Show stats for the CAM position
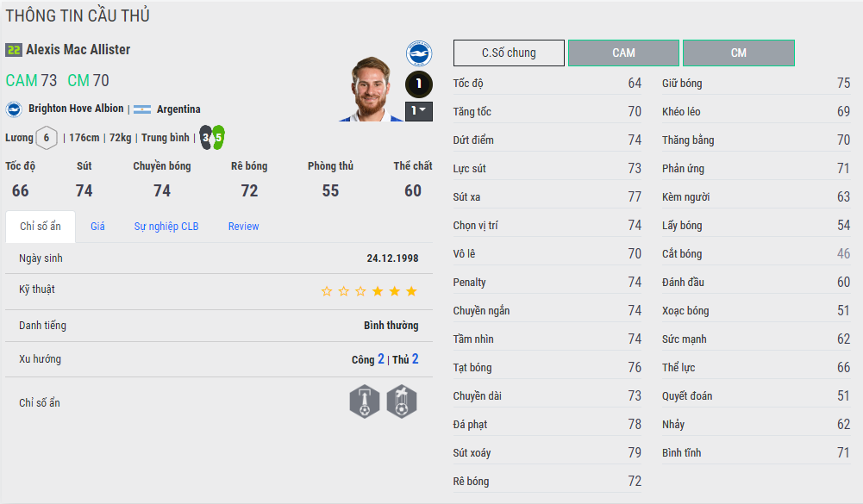The width and height of the screenshot is (863, 504). coord(623,53)
